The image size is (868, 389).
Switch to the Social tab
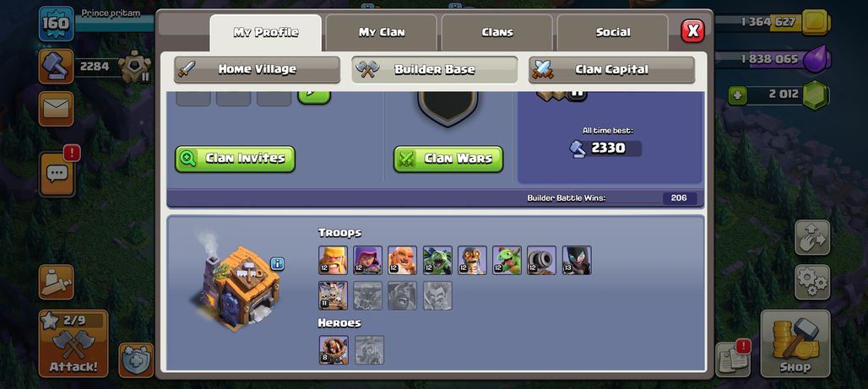(x=613, y=33)
